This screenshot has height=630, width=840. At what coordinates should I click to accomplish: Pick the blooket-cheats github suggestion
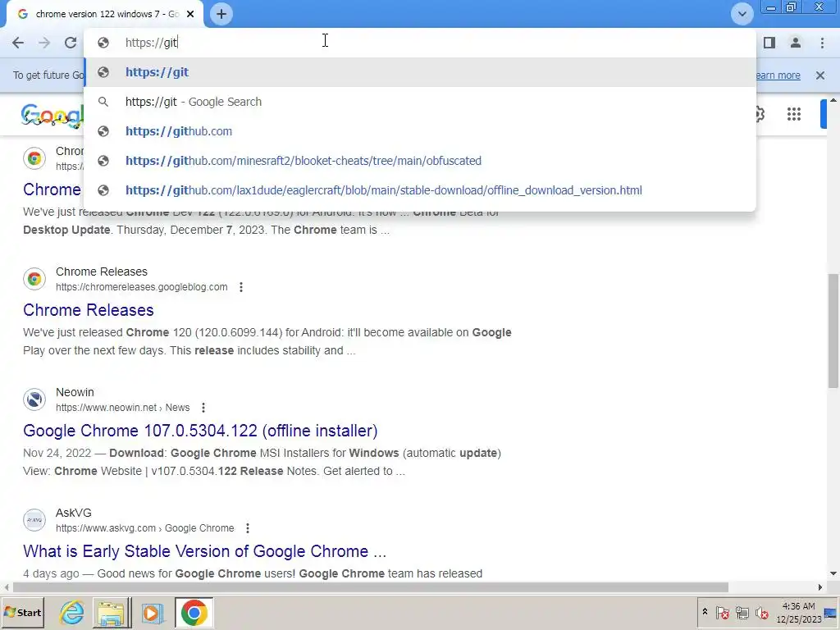pyautogui.click(x=419, y=161)
